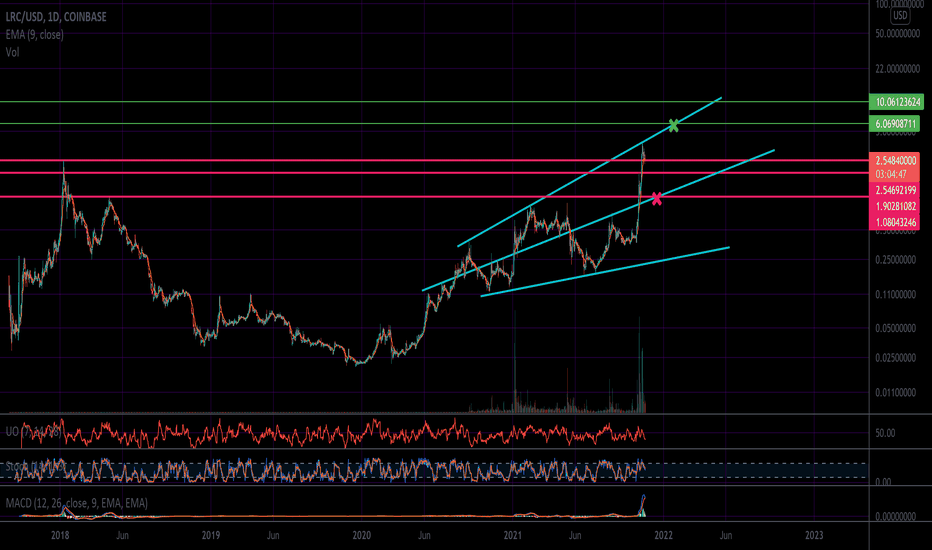
Task: Click the 2021 label on the time axis
Action: coord(512,535)
